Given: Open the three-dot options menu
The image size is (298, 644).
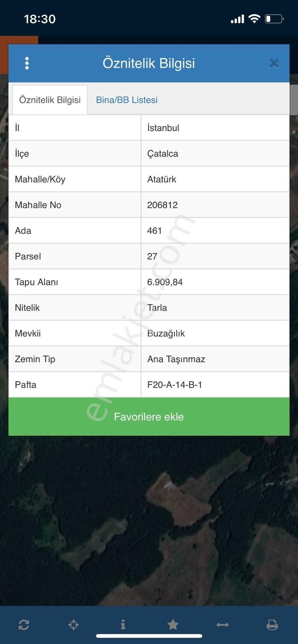Looking at the screenshot, I should pos(27,63).
